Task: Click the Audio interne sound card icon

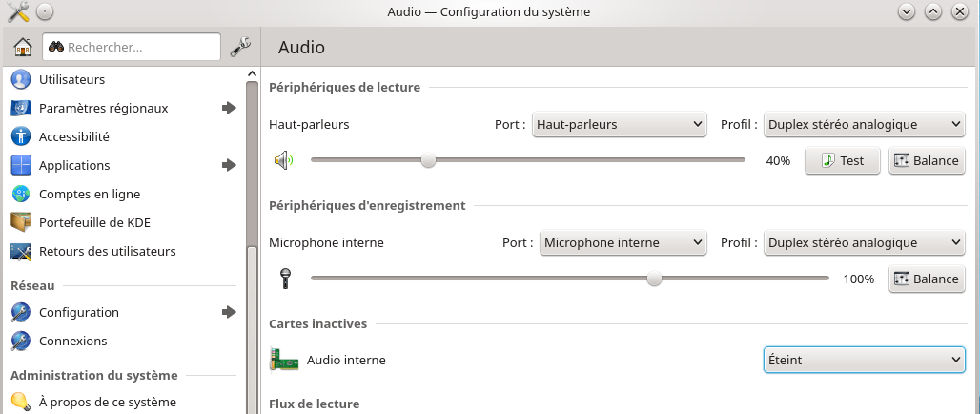Action: click(x=284, y=360)
